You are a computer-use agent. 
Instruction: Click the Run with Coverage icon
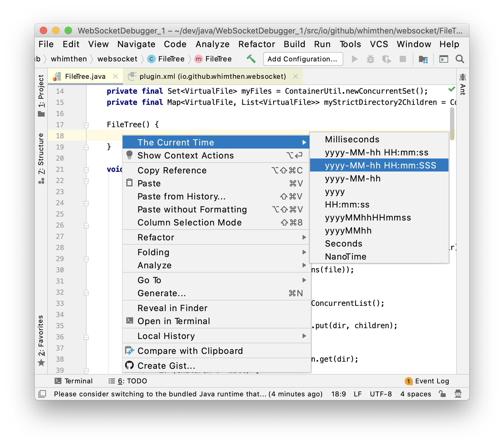point(386,59)
